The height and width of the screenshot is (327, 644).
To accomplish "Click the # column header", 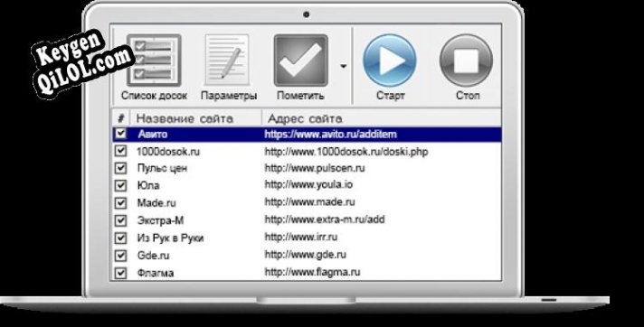I will pos(121,118).
